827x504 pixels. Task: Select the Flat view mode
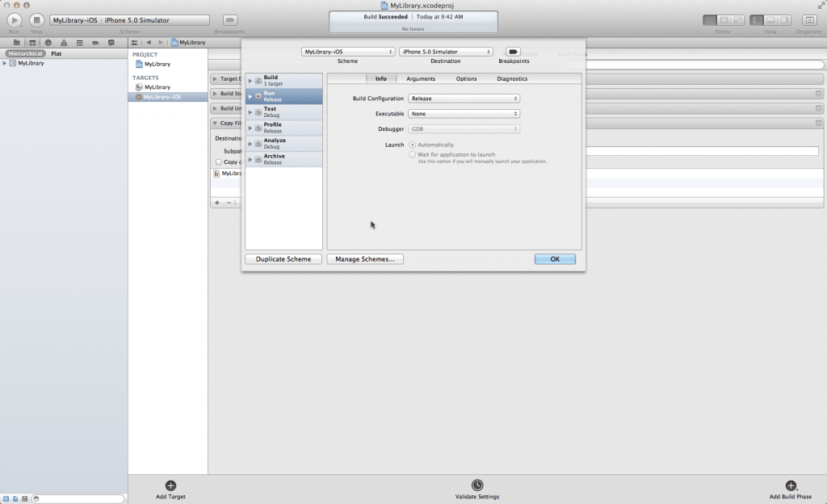point(57,53)
